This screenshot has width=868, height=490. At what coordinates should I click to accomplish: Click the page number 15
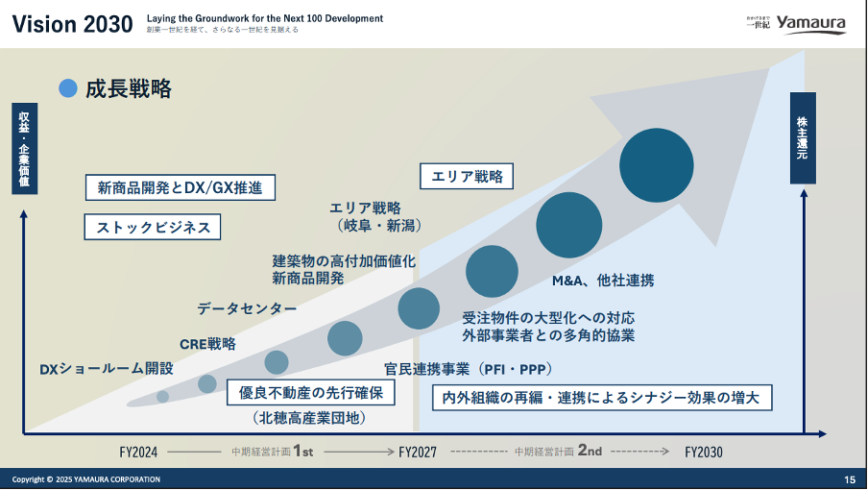(x=850, y=480)
